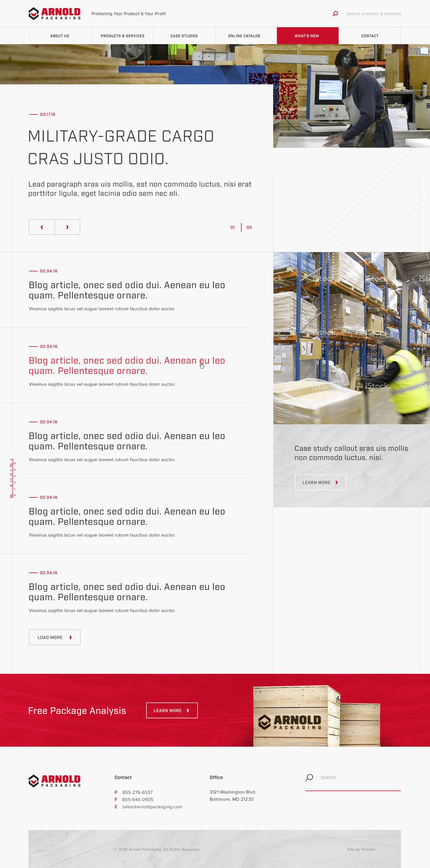This screenshot has height=868, width=430.
Task: Advance to next slide with right arrow
Action: (67, 227)
